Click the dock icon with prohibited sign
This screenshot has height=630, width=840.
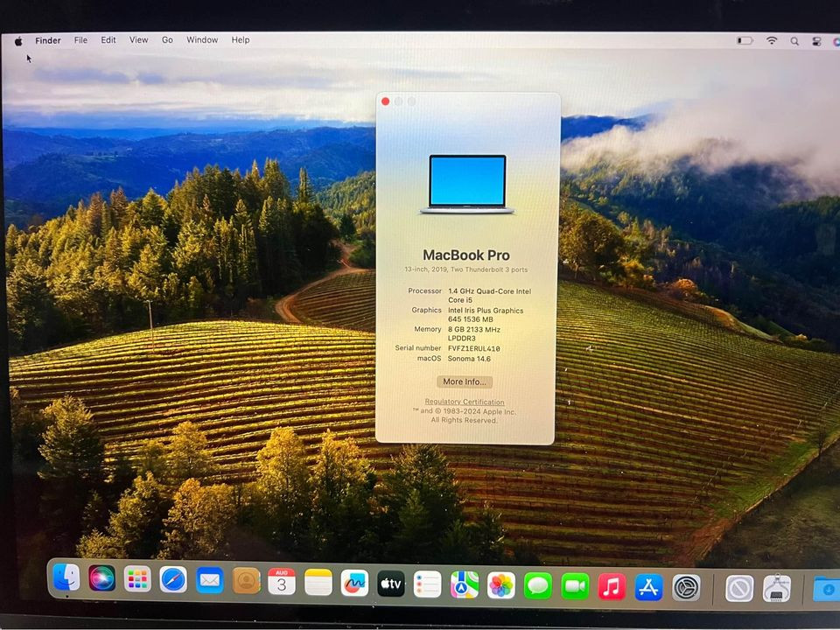pyautogui.click(x=739, y=589)
